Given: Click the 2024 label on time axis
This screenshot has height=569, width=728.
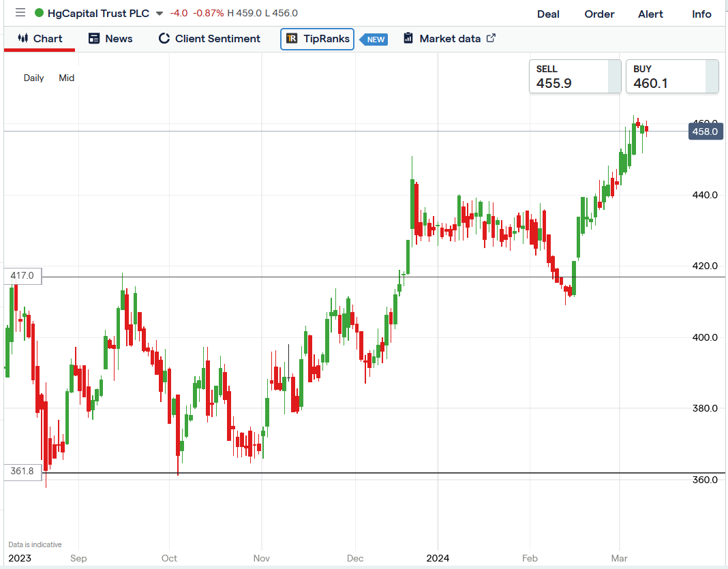Looking at the screenshot, I should point(438,558).
